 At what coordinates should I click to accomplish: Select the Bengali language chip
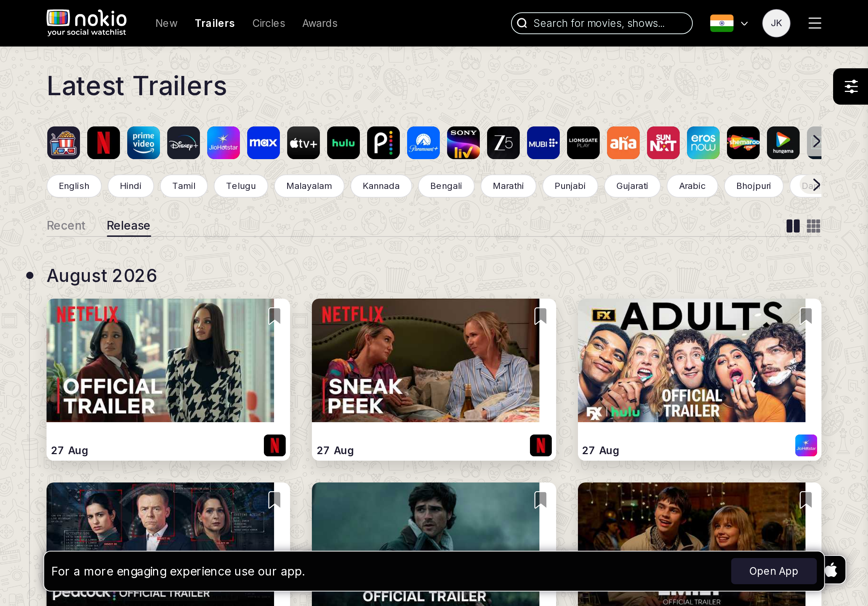pyautogui.click(x=446, y=186)
